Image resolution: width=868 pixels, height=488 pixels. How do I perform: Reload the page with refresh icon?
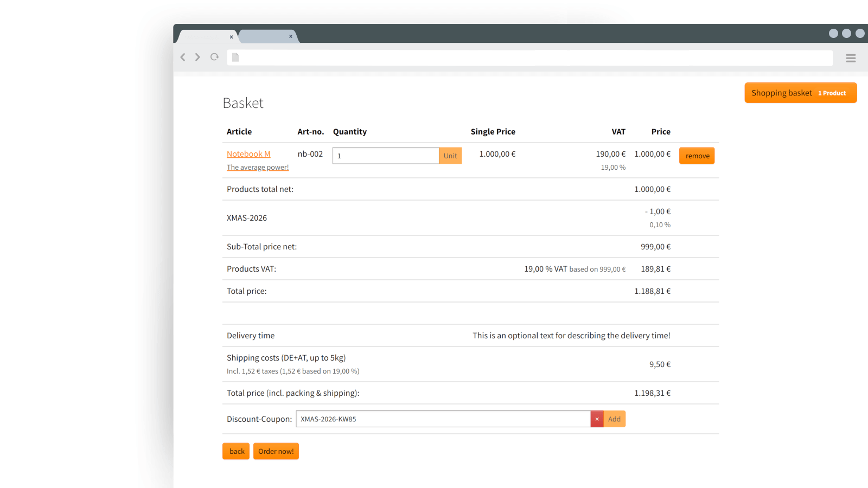(215, 57)
